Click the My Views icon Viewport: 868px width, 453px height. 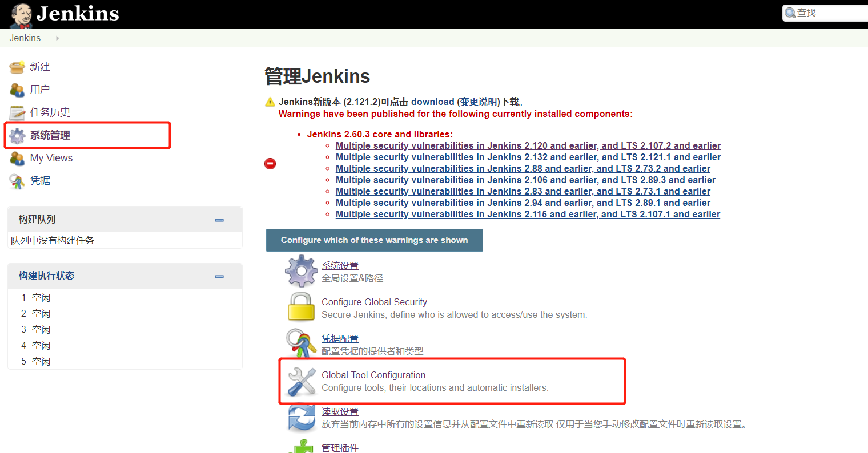(x=17, y=159)
